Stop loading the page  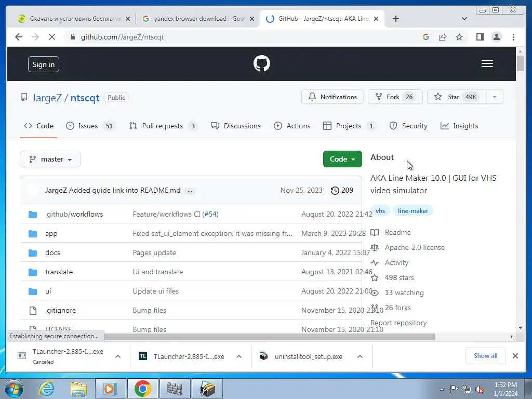[x=52, y=37]
